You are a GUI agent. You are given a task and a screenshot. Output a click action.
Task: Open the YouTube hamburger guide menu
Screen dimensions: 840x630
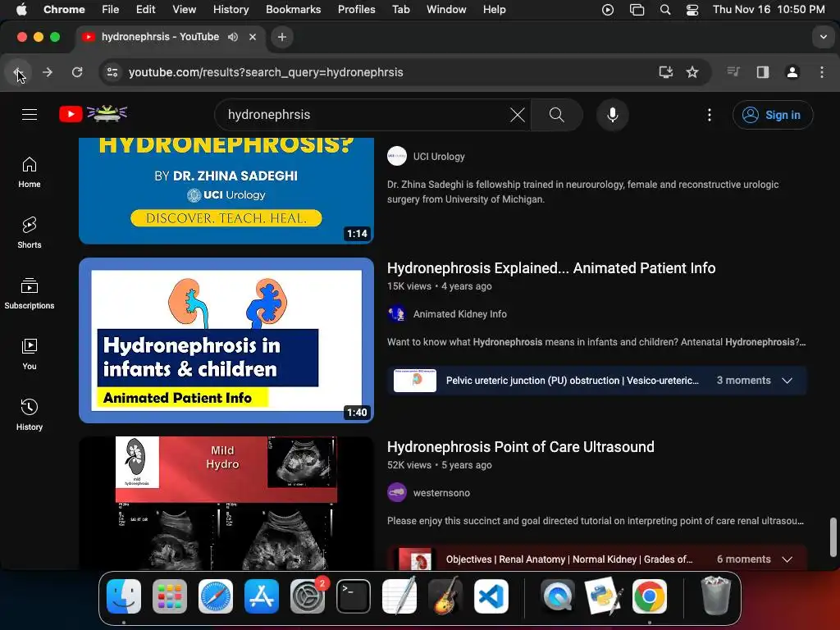pyautogui.click(x=30, y=114)
